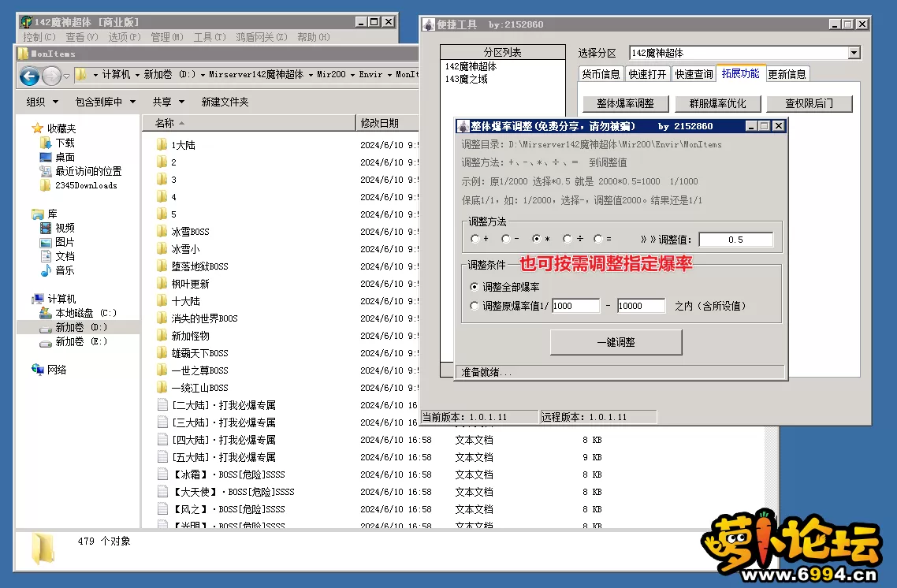
Task: Open the 鸿盾网关(Z) menu
Action: [262, 37]
